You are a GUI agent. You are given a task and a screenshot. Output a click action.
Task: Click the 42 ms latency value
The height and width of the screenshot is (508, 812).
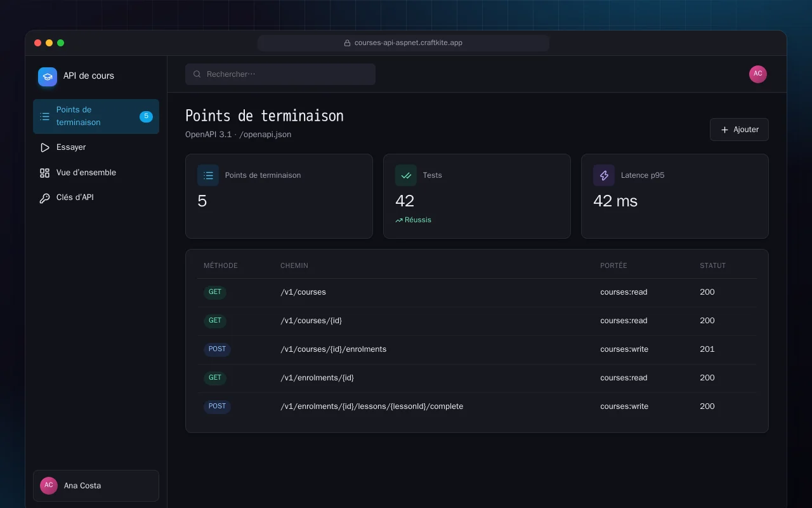615,201
